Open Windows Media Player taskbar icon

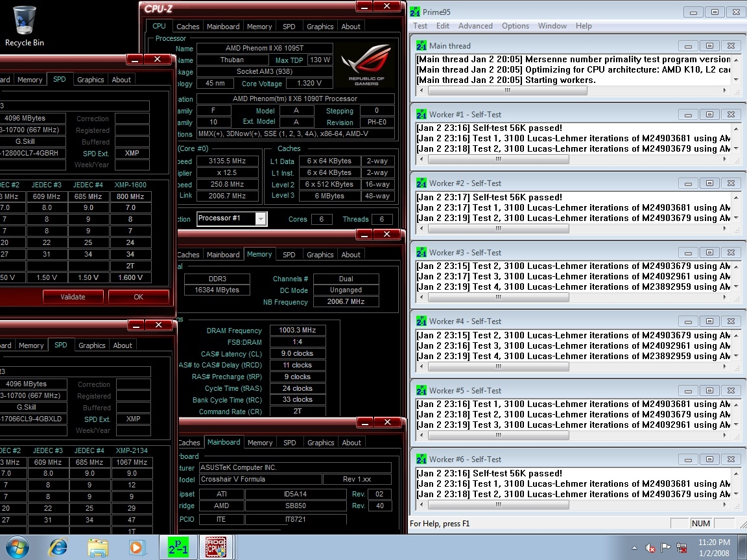tap(137, 548)
